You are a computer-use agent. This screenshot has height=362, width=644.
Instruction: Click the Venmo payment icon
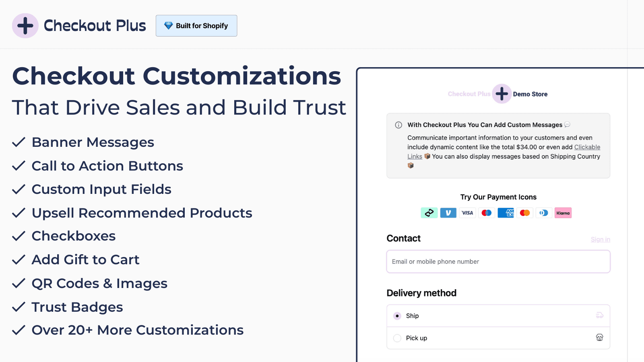[x=448, y=213]
